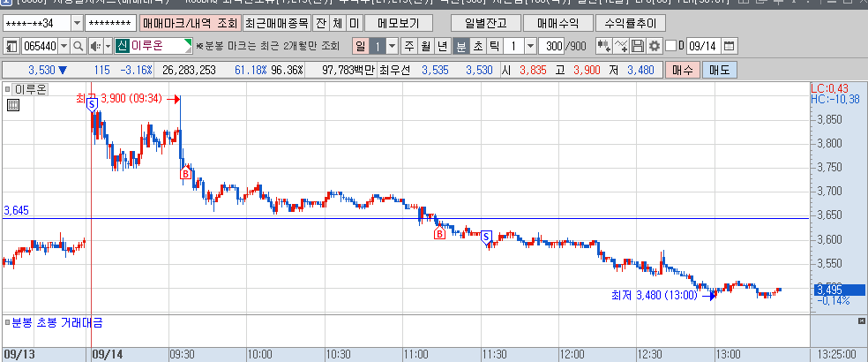The height and width of the screenshot is (362, 868).
Task: Open the minute interval dropdown after 틱 1
Action: [530, 46]
